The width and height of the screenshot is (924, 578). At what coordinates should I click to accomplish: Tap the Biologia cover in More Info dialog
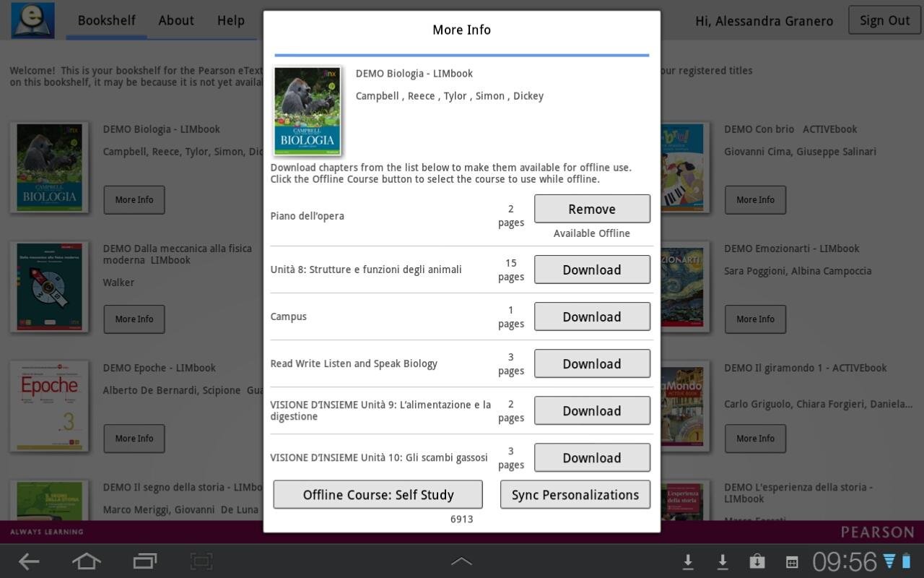308,111
